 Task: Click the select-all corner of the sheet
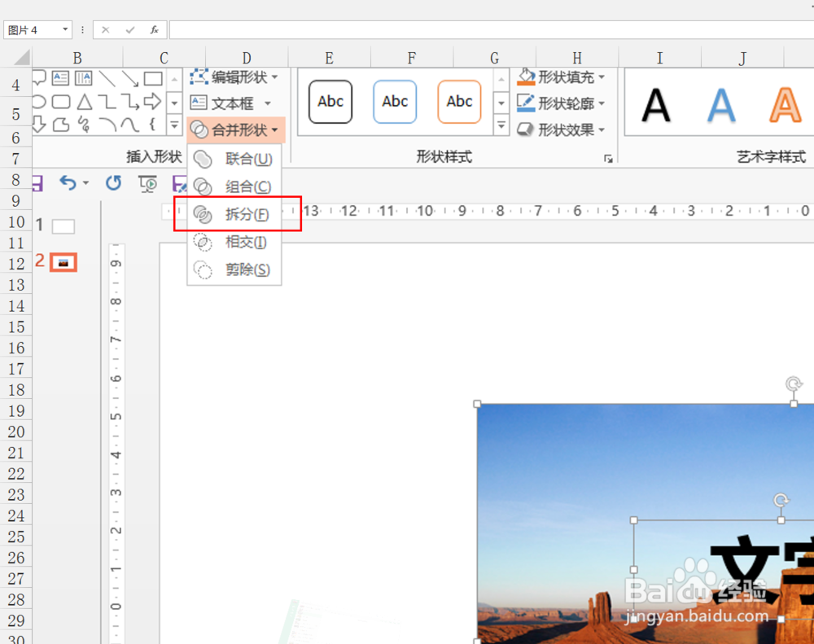pos(21,57)
